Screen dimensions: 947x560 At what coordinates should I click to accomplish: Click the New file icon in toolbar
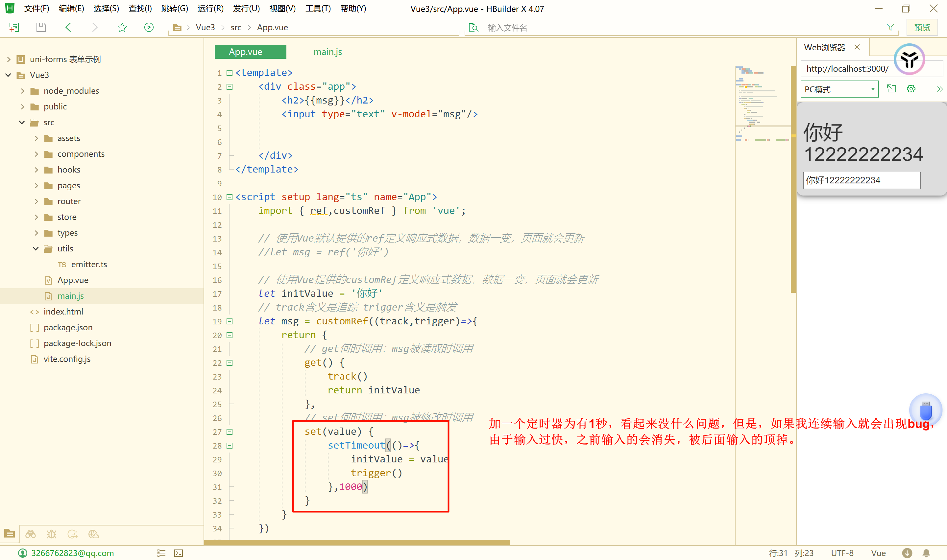(14, 27)
